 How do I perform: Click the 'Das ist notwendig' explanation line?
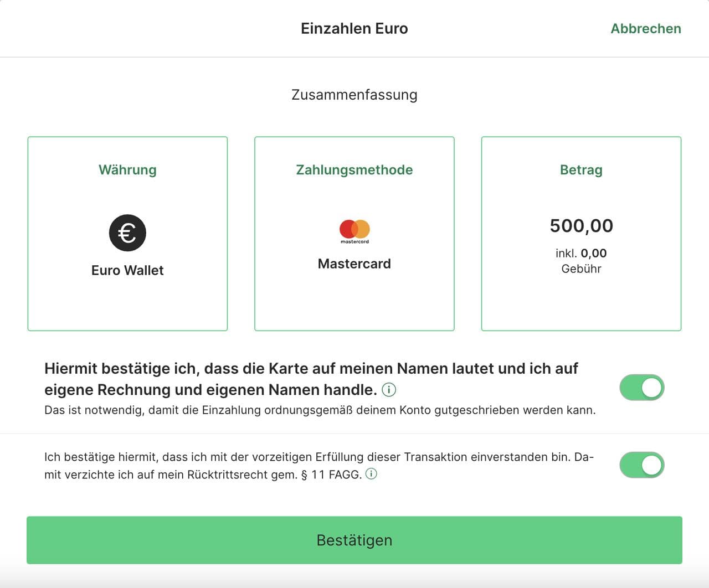pyautogui.click(x=320, y=410)
